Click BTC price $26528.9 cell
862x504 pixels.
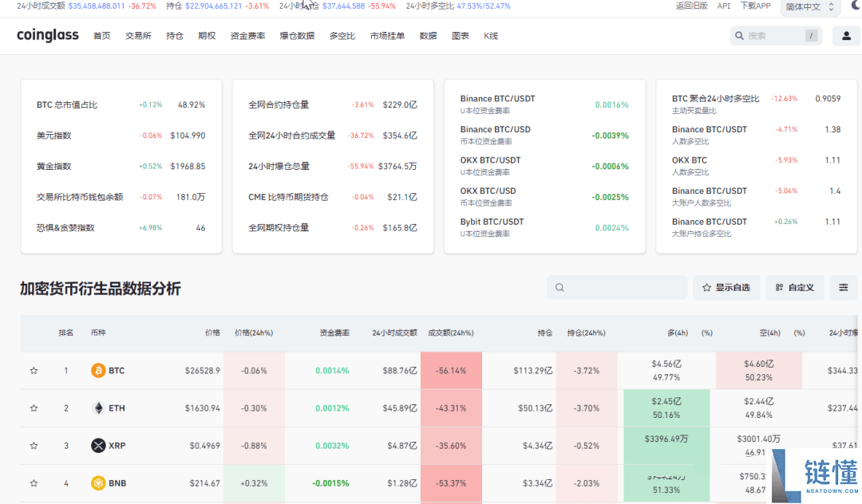click(x=202, y=371)
